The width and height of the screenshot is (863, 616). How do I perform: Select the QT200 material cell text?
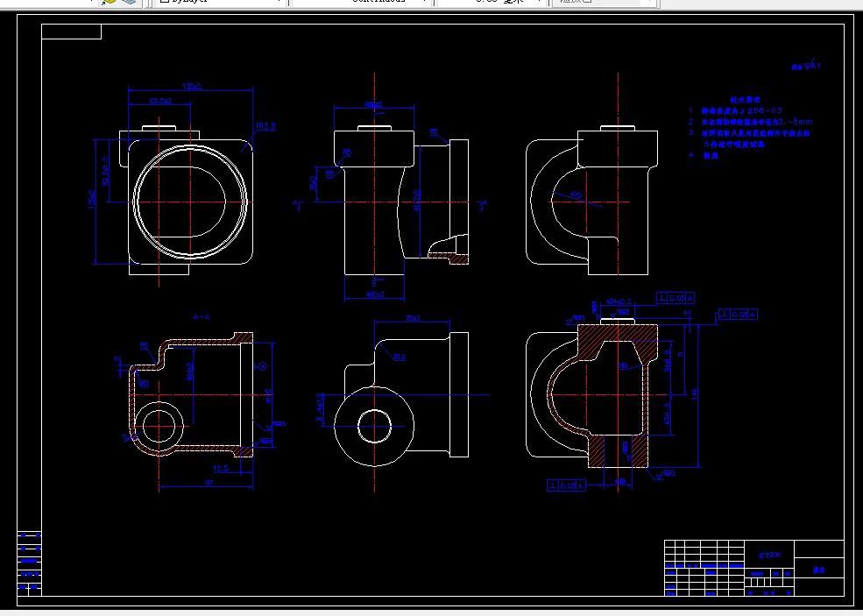coord(769,555)
